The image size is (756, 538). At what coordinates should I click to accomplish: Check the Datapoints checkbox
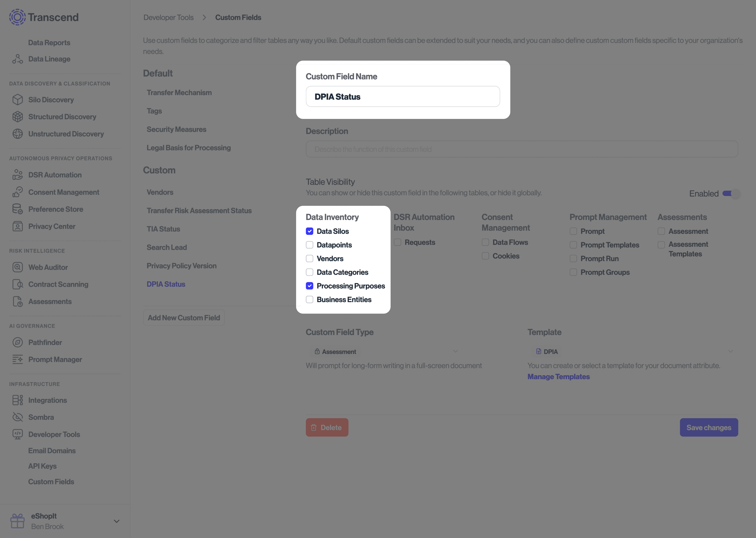[309, 245]
